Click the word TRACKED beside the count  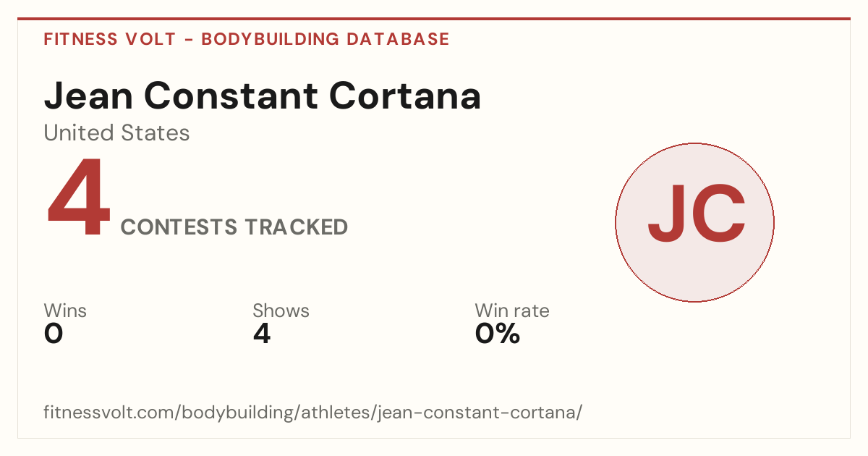pyautogui.click(x=295, y=227)
